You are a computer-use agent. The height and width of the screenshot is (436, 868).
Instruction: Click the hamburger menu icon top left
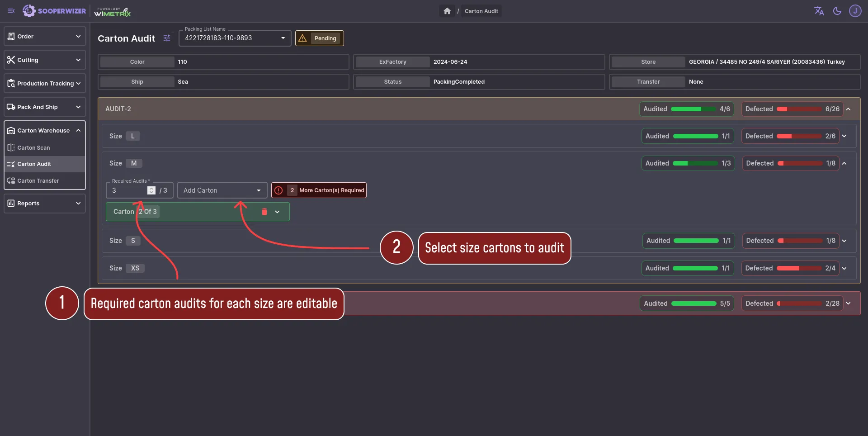coord(11,11)
